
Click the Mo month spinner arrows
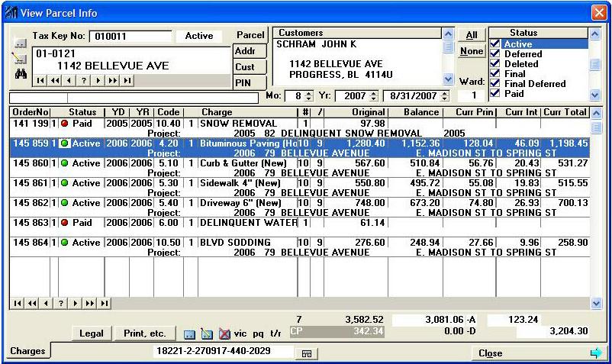[x=308, y=96]
